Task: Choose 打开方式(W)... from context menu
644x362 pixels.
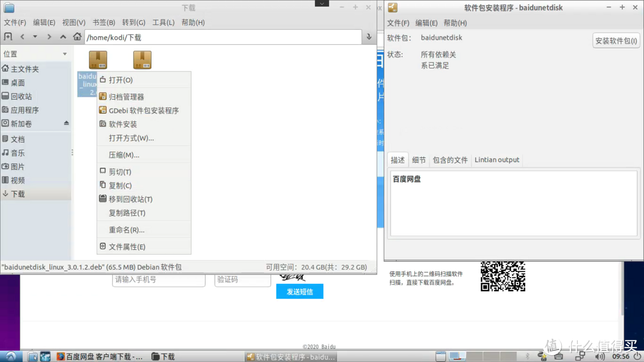Action: point(144,138)
